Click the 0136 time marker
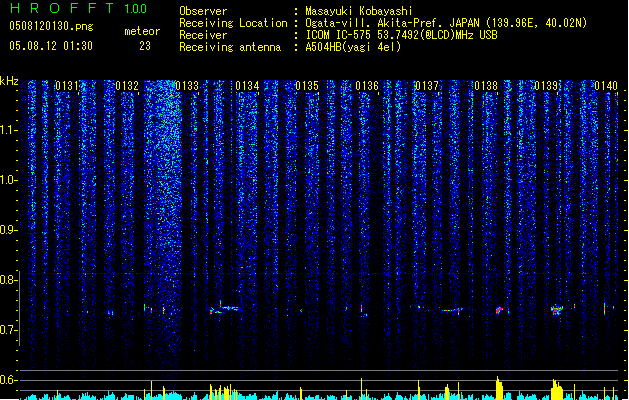 (367, 86)
